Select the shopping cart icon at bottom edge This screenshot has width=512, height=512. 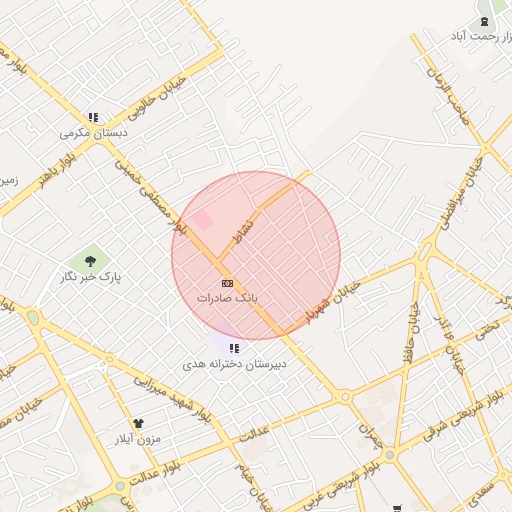click(396, 509)
